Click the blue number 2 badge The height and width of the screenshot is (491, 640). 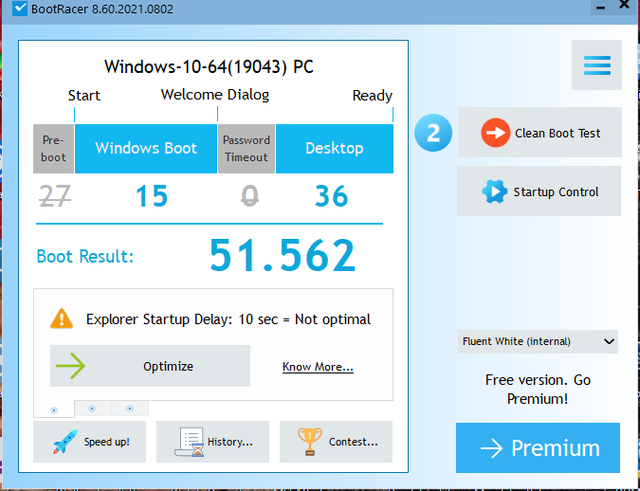433,133
